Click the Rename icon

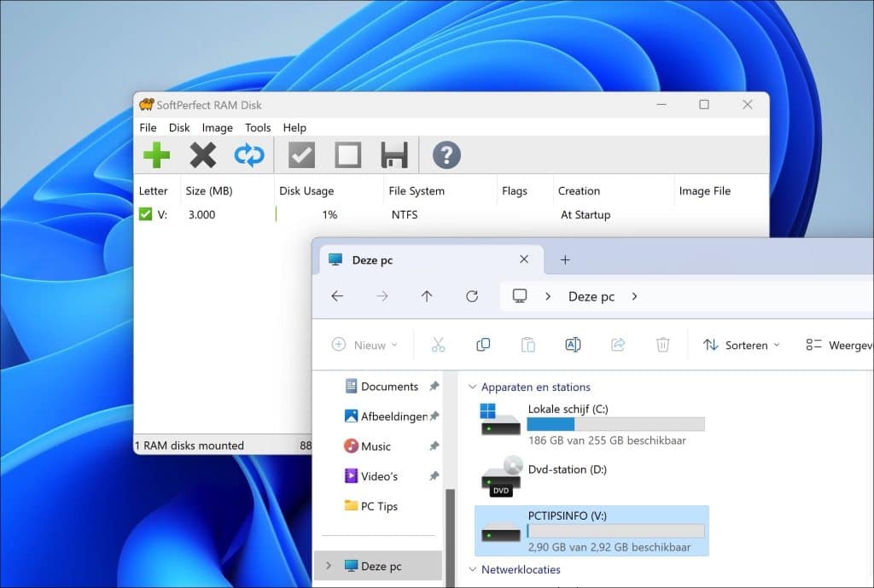click(x=573, y=345)
